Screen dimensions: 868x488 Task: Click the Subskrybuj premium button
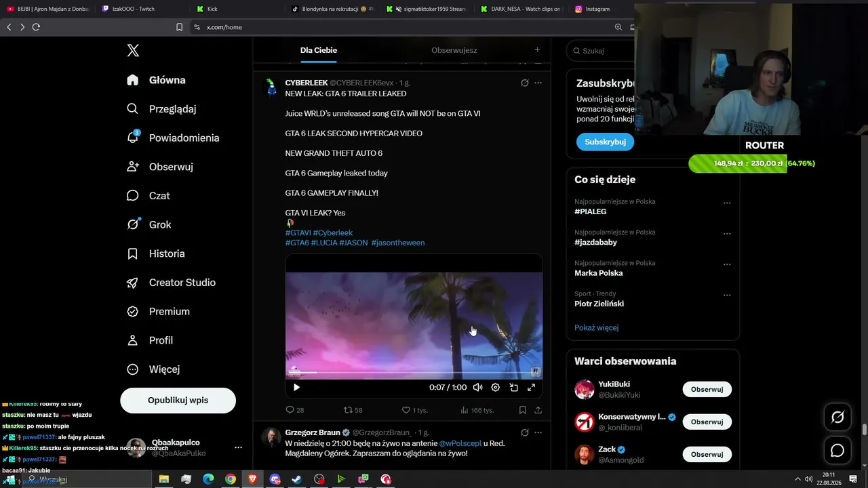[605, 142]
